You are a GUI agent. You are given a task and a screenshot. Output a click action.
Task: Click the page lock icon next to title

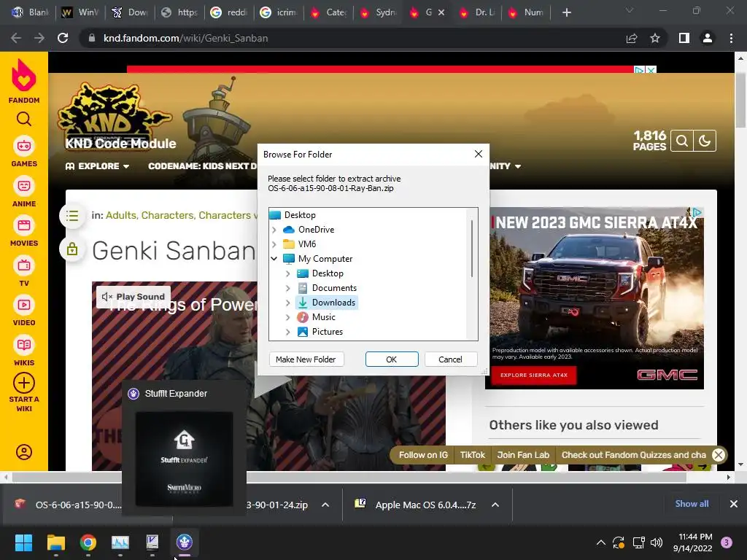coord(72,249)
